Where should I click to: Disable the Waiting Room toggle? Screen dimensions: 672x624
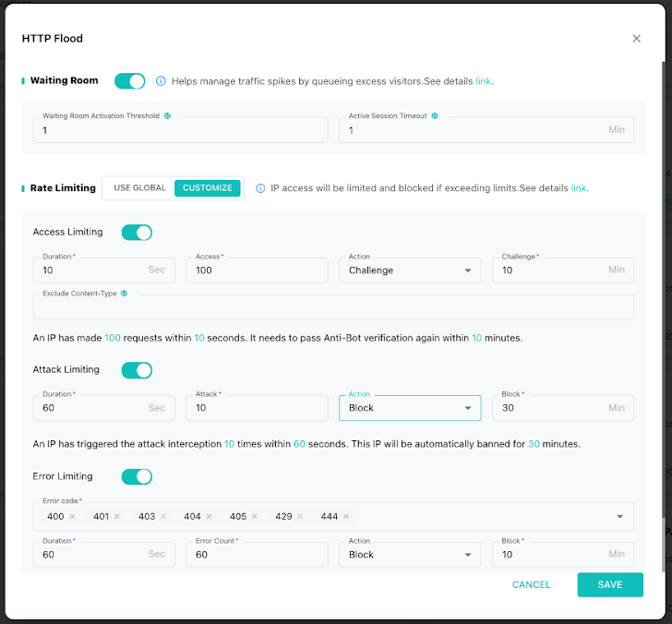[130, 81]
